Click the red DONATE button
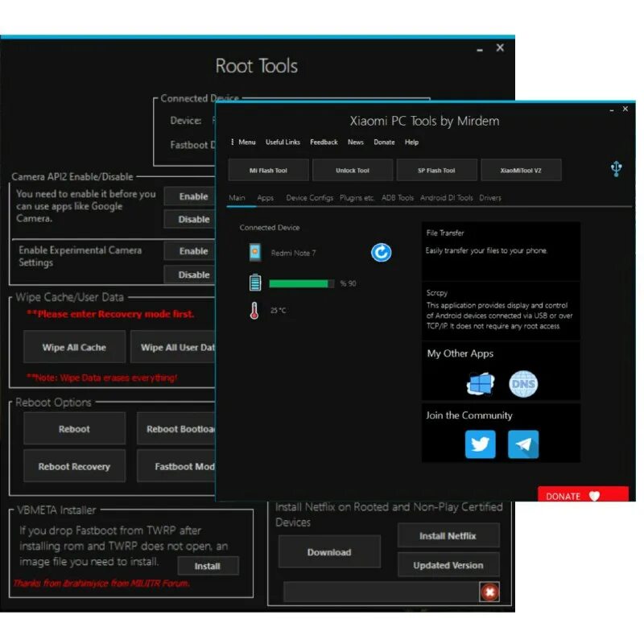This screenshot has height=644, width=644. 583,494
